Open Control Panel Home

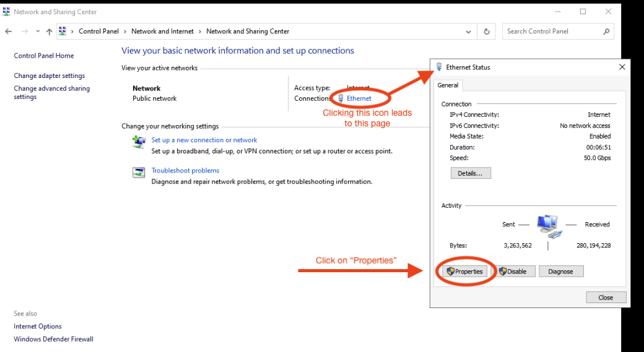tap(44, 56)
